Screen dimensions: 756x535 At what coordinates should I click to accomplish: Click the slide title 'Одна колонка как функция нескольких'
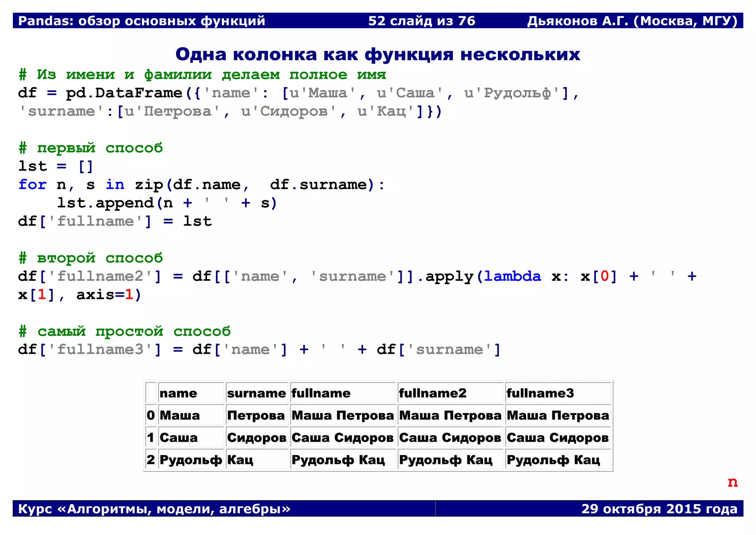pos(378,54)
